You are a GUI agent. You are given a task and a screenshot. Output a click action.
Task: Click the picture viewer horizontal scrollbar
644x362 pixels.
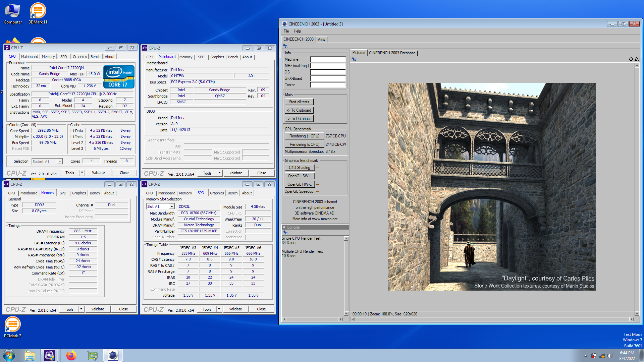[x=492, y=319]
